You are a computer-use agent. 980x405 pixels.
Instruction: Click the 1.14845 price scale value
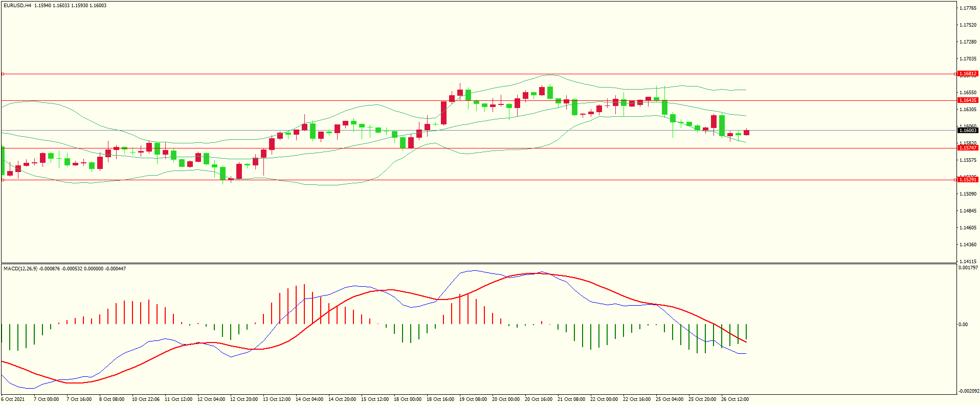point(968,211)
